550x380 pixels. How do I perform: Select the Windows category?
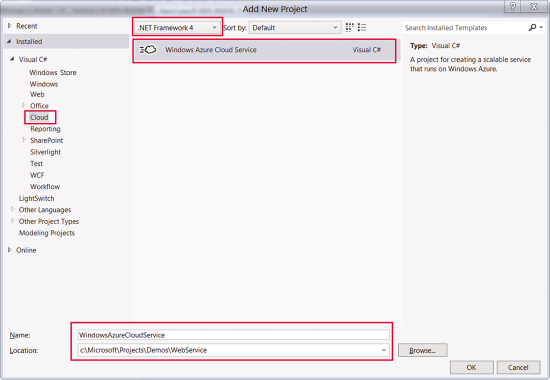click(x=44, y=84)
